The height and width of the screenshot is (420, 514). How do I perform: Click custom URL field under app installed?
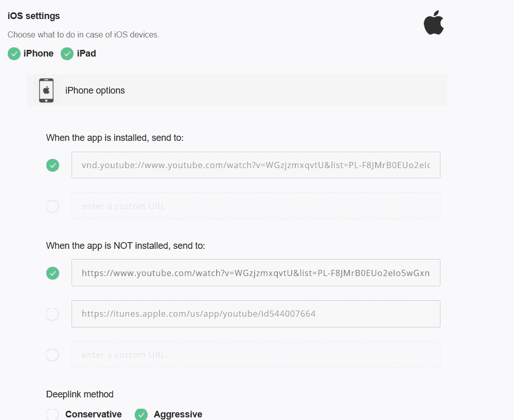256,206
